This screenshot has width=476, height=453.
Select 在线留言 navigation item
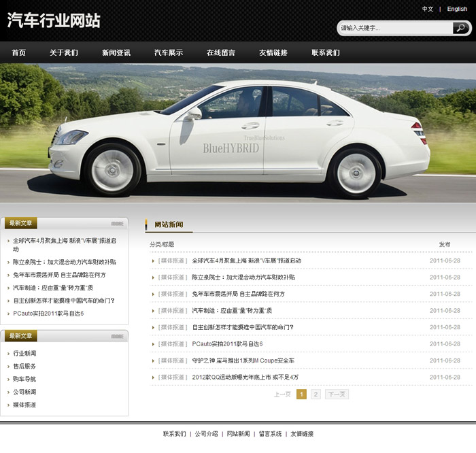(x=221, y=52)
